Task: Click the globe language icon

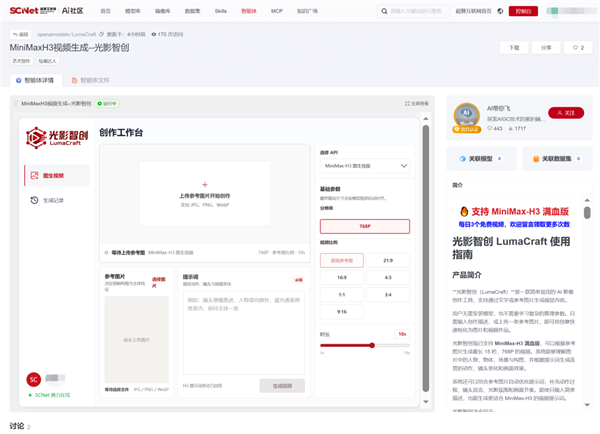Action: coord(500,11)
